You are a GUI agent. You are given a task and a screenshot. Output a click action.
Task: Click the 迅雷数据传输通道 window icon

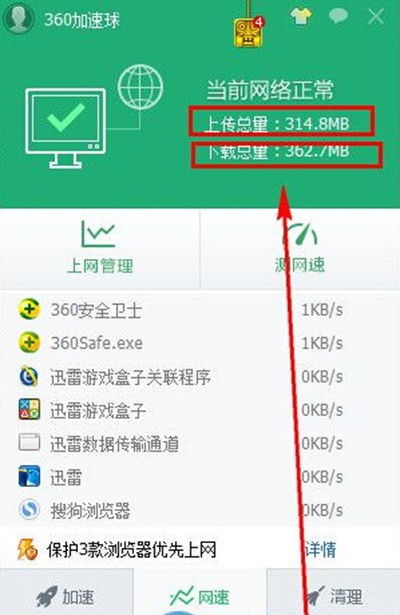coord(29,442)
